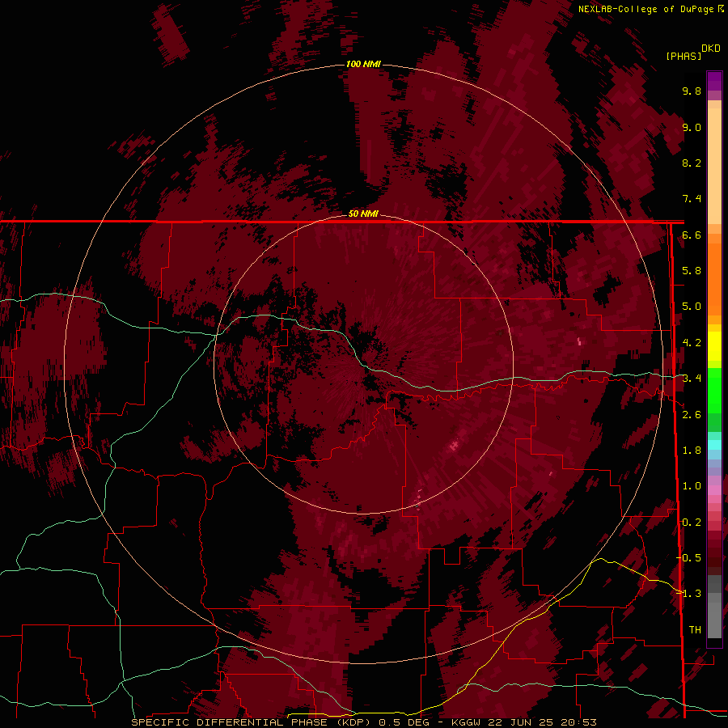Pick the bright green segment of color bar
Viewport: 728px width, 728px height.
[714, 390]
